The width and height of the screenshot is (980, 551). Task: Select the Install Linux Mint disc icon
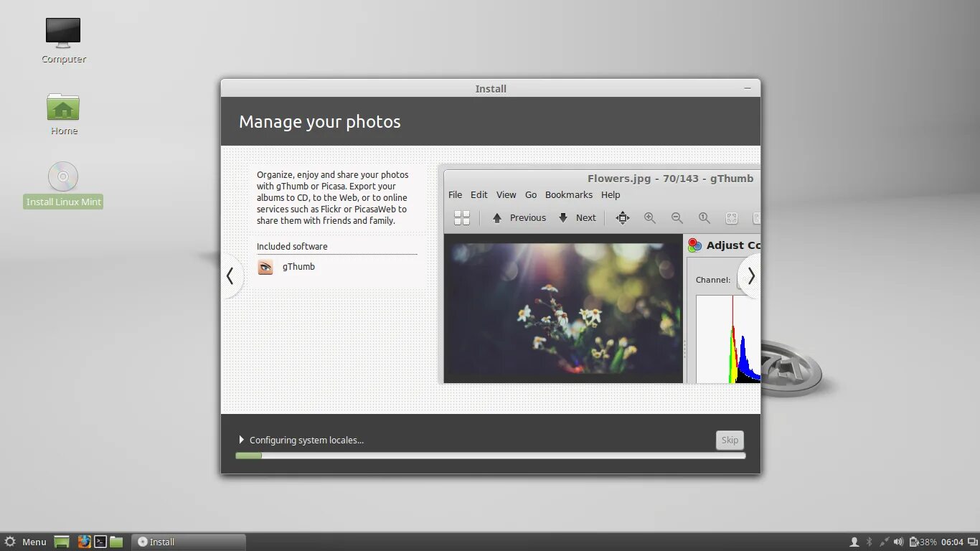pos(63,176)
